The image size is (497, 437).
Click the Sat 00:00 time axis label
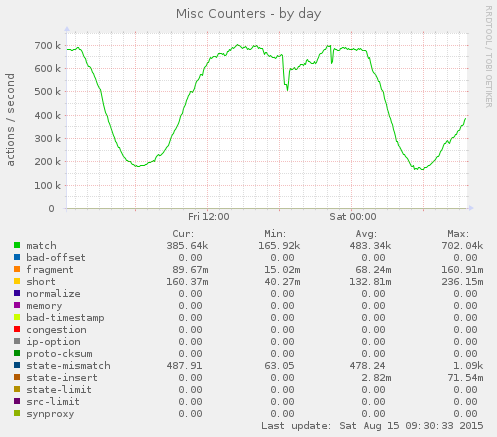pos(353,217)
